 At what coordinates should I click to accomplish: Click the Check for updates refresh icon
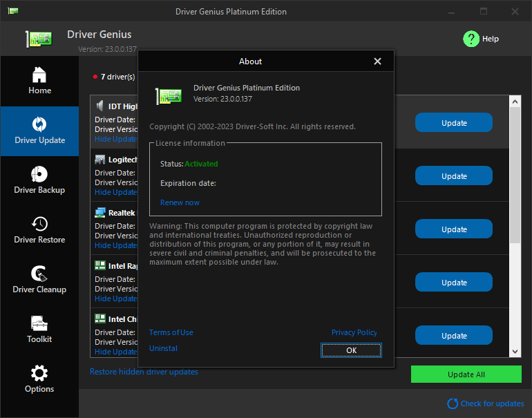click(453, 403)
